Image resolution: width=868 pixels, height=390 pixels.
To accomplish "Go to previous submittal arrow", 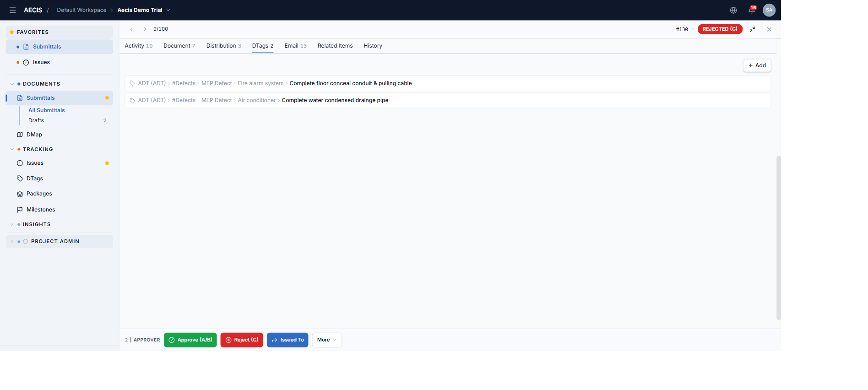I will pyautogui.click(x=131, y=29).
